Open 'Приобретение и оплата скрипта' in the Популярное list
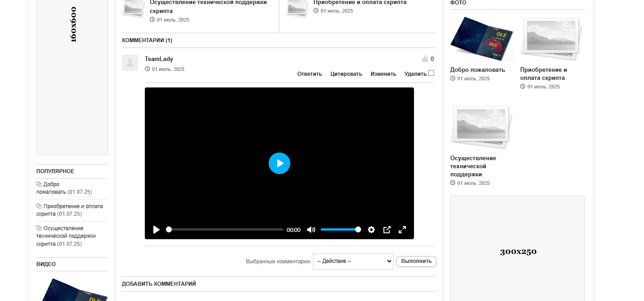Screen dimensions: 644x301 (70, 210)
